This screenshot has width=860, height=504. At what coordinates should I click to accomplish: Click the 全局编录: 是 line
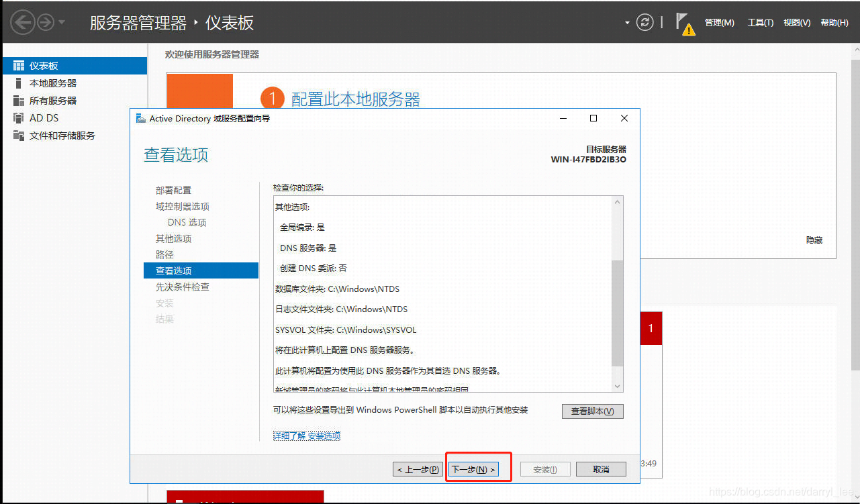[302, 228]
